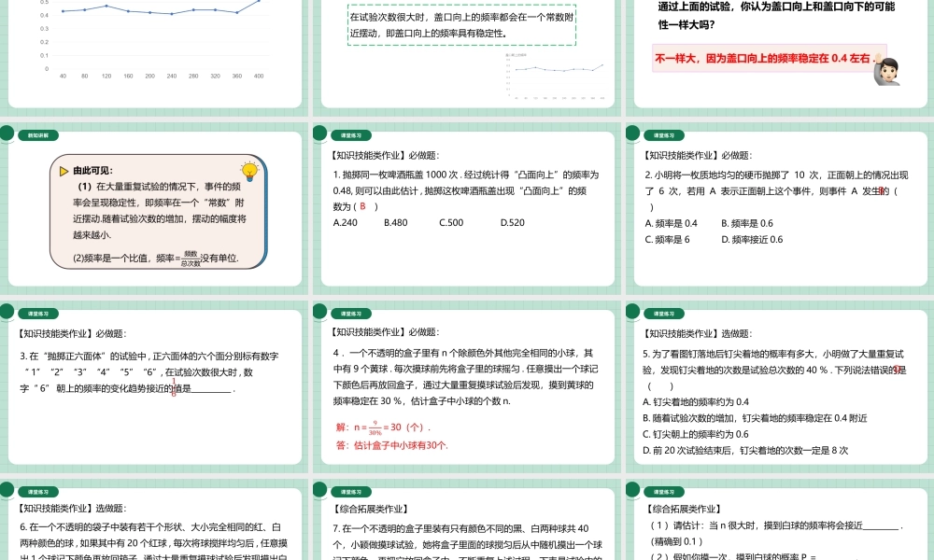Click the lightbulb icon on the summary slide
The image size is (934, 560).
(x=248, y=170)
